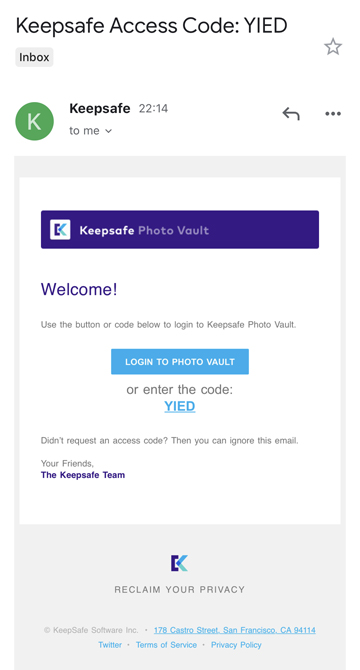The height and width of the screenshot is (670, 360).
Task: Tap the RECLAIM YOUR PRIVACY tagline
Action: (x=180, y=590)
